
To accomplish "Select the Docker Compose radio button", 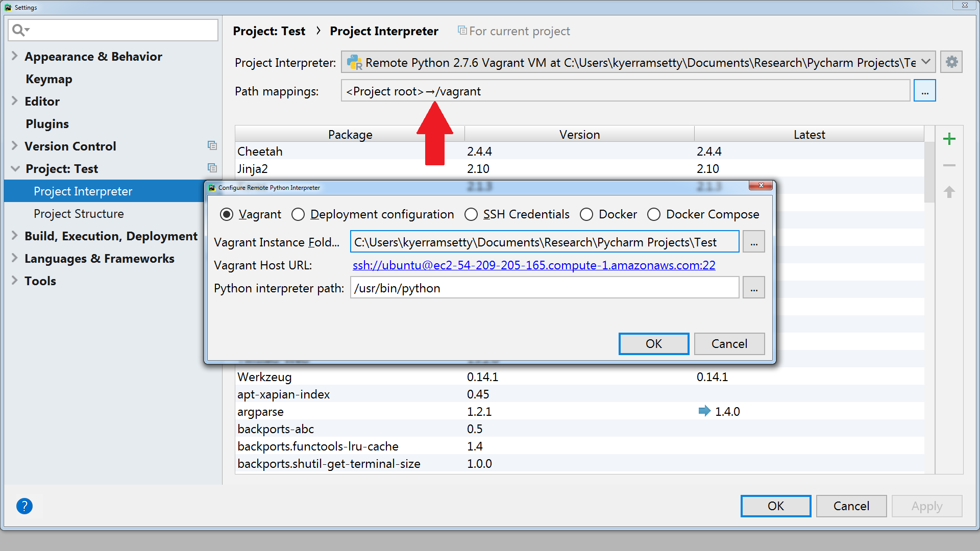I will coord(654,214).
